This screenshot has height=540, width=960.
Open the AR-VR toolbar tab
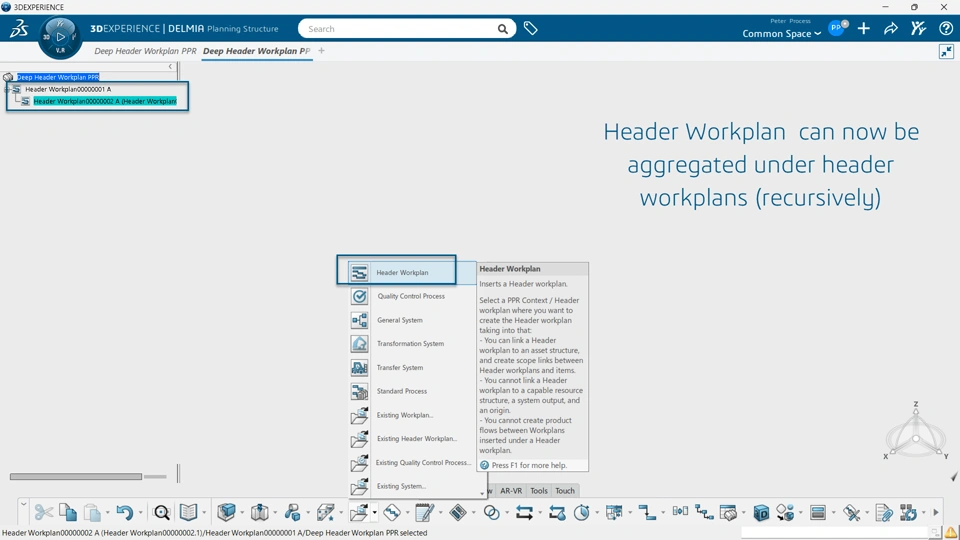tap(511, 491)
